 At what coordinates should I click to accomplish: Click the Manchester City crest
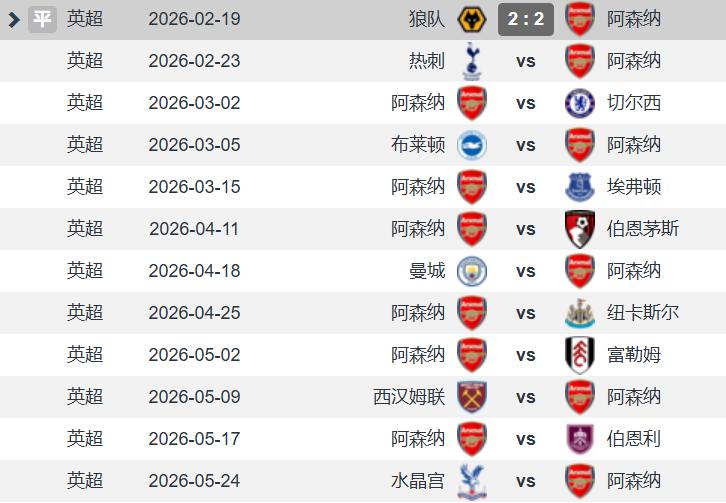tap(472, 271)
